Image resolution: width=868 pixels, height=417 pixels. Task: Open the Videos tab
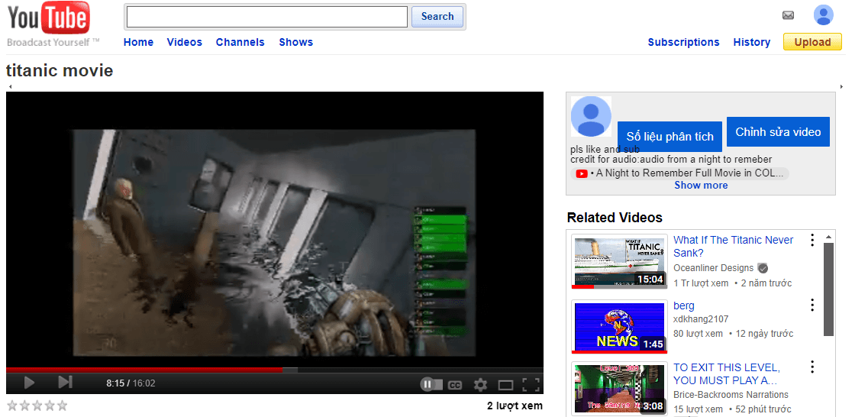coord(184,42)
